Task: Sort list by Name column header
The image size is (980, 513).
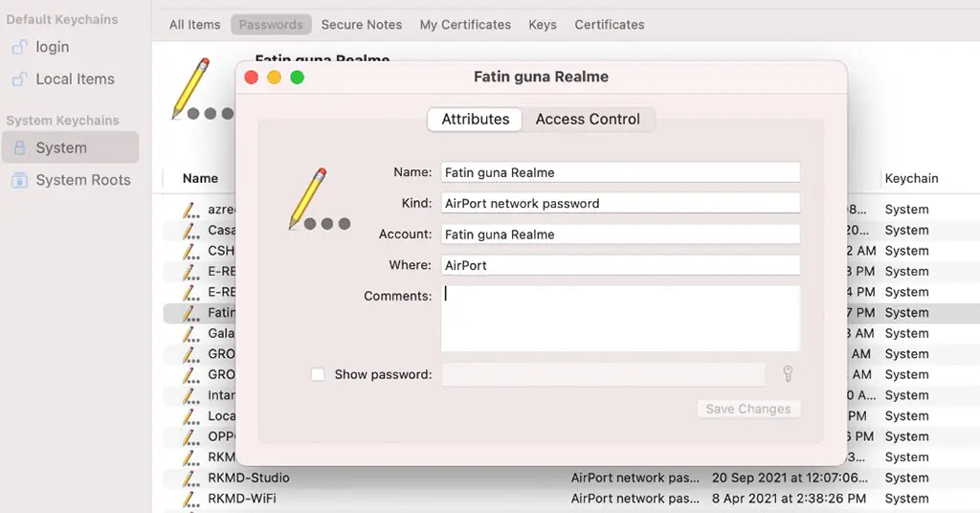Action: click(x=200, y=178)
